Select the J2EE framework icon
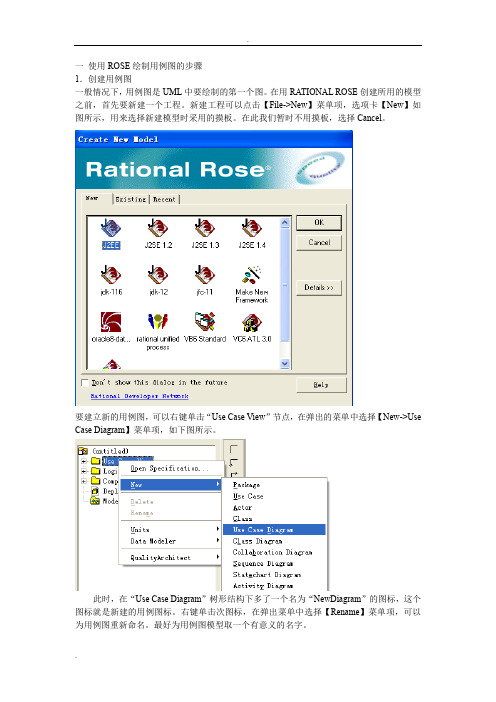 [111, 228]
